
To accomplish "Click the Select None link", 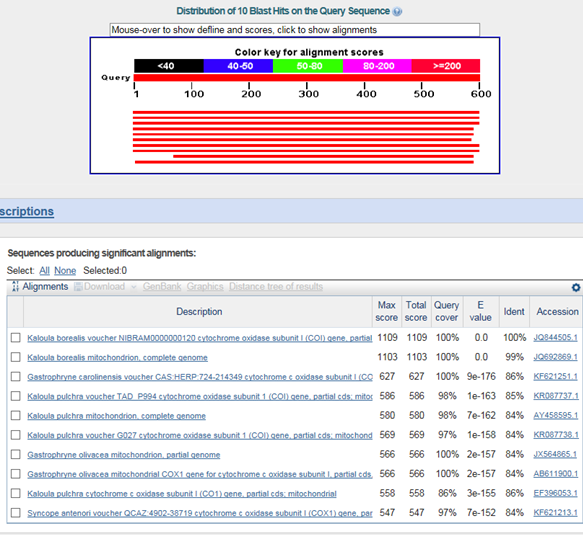I will 65,271.
